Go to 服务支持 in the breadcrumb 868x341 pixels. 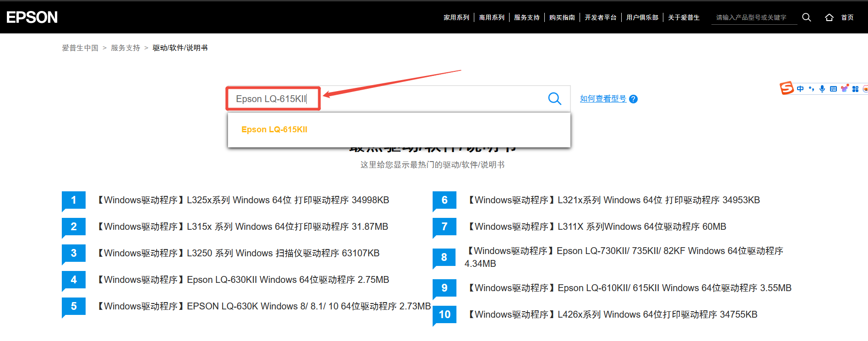pyautogui.click(x=125, y=48)
